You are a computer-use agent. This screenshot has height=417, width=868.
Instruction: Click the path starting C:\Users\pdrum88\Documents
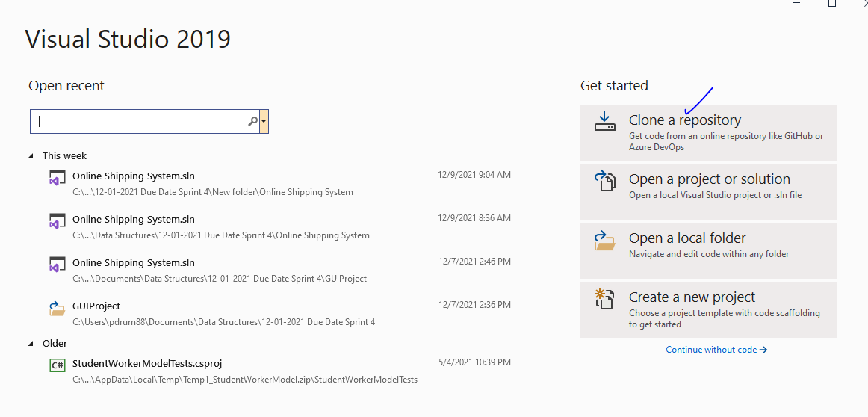(x=223, y=322)
